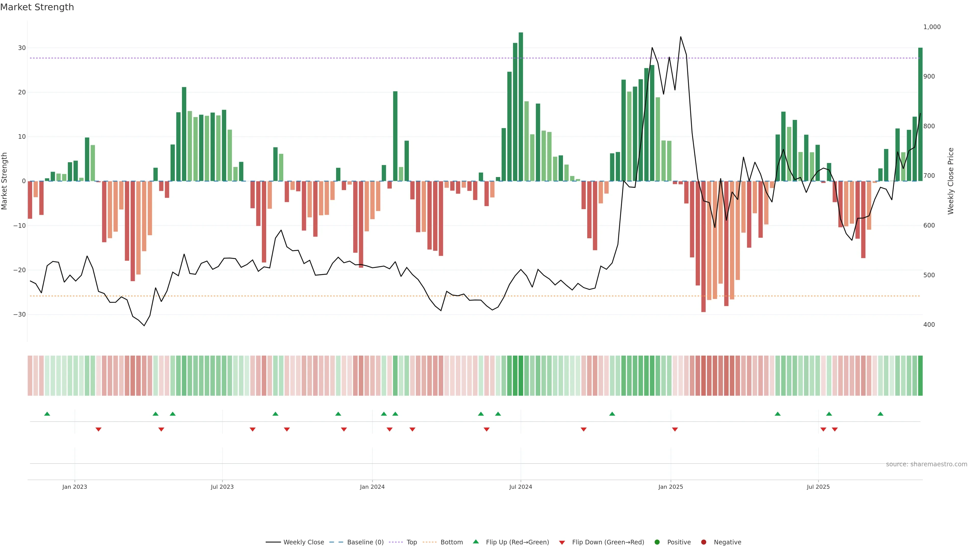The width and height of the screenshot is (980, 551).
Task: Click the Jan 2023 x-axis label
Action: pyautogui.click(x=75, y=487)
